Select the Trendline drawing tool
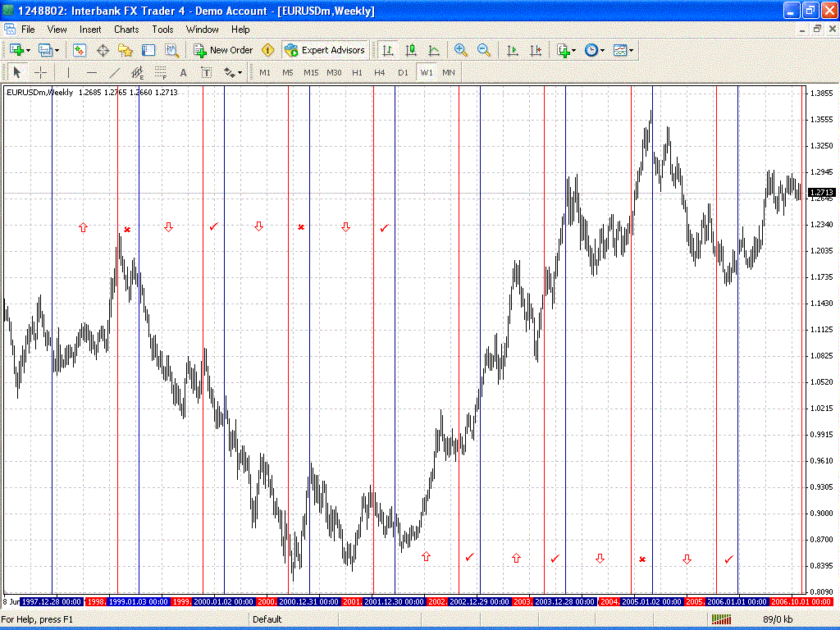Image resolution: width=840 pixels, height=630 pixels. point(114,72)
